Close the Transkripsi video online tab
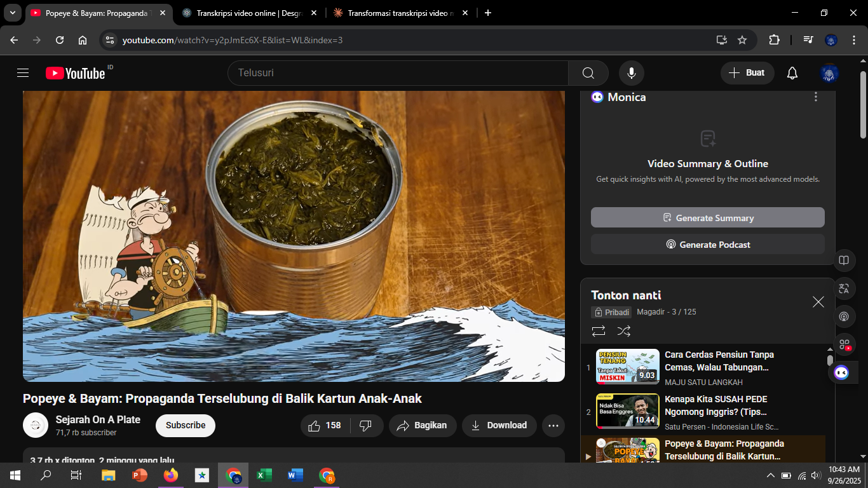Viewport: 868px width, 488px height. (x=313, y=13)
